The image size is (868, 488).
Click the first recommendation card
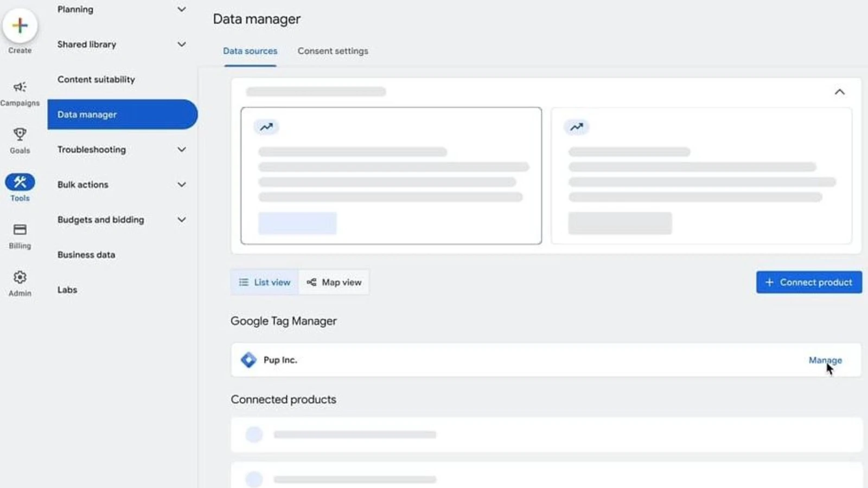[391, 176]
